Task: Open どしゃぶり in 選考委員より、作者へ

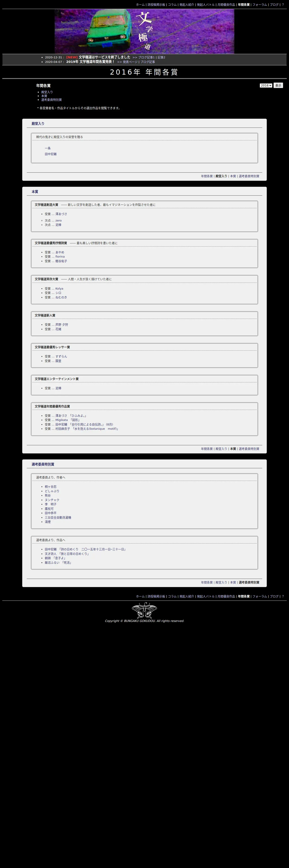Action: pyautogui.click(x=52, y=491)
